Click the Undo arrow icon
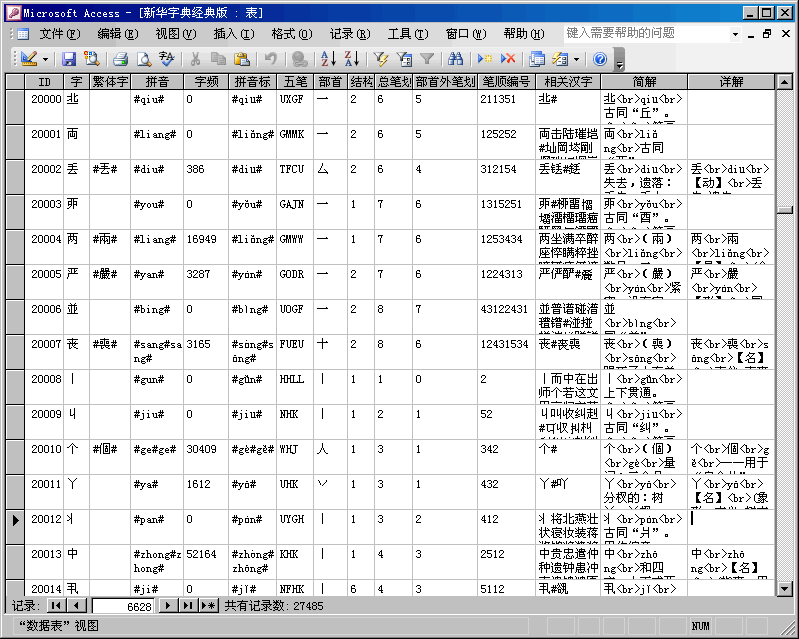799x639 pixels. pos(271,59)
